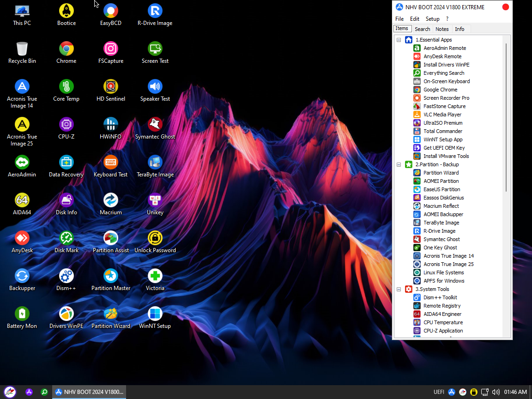This screenshot has height=399, width=532.
Task: Open the Bootice desktop icon
Action: click(66, 15)
